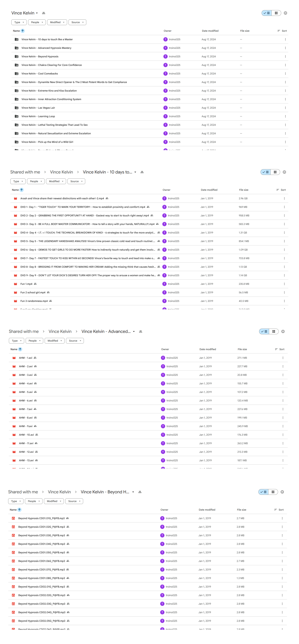The width and height of the screenshot is (299, 644).
Task: Click shared icon beside Vince Kelvin - 10 days title
Action: 142,172
